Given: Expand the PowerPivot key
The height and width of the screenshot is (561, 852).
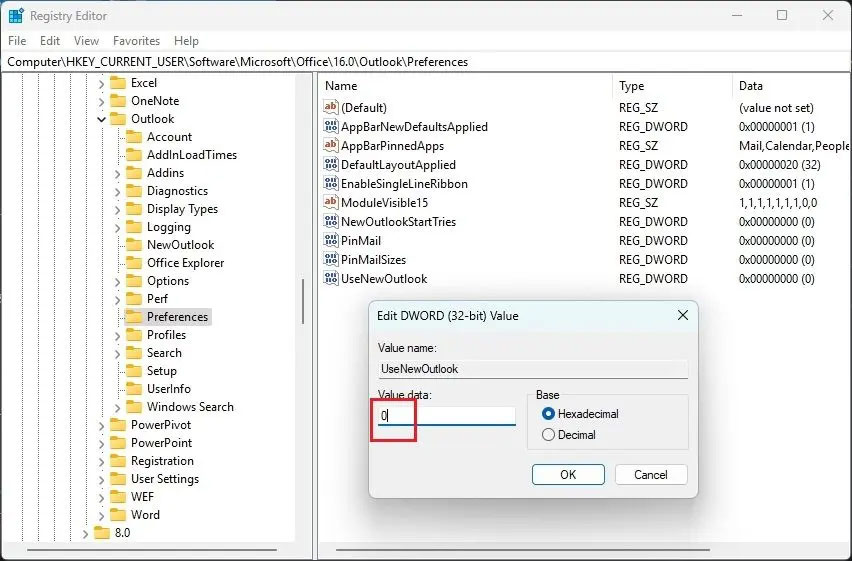Looking at the screenshot, I should click(x=101, y=426).
